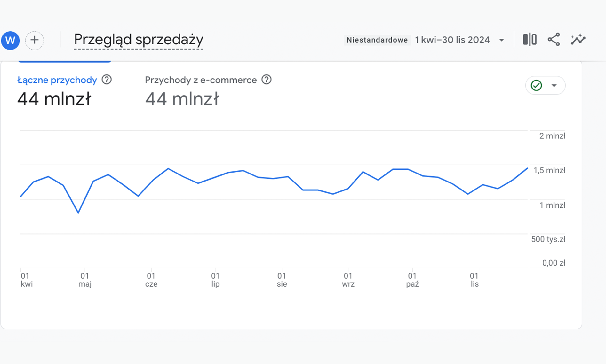Open help for Przychody z e-commerce
This screenshot has width=606, height=364.
[x=266, y=80]
